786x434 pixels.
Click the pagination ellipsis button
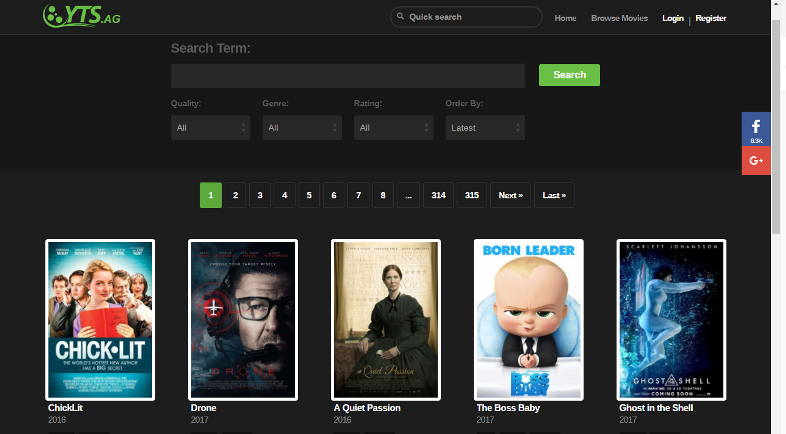[409, 195]
